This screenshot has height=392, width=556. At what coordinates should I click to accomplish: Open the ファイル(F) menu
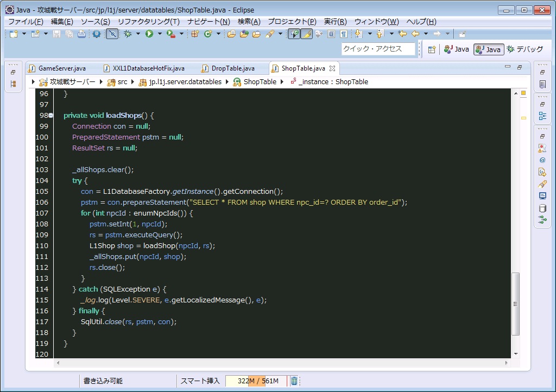coord(26,22)
